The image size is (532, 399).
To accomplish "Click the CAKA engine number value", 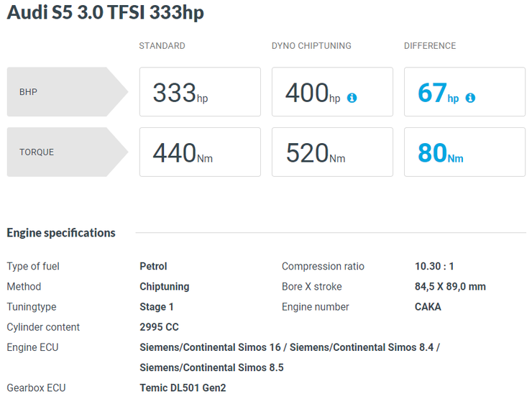I will [x=428, y=307].
